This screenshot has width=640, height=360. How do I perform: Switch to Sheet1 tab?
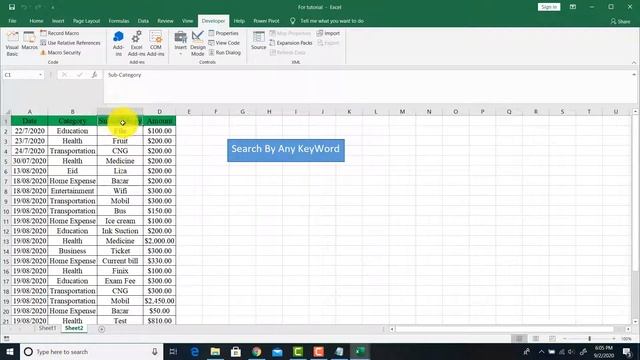coord(47,328)
